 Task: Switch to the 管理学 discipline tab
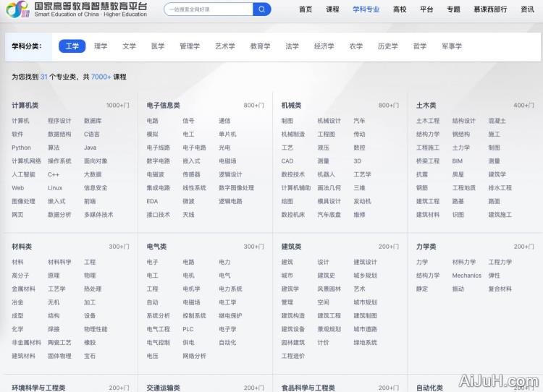click(x=190, y=46)
